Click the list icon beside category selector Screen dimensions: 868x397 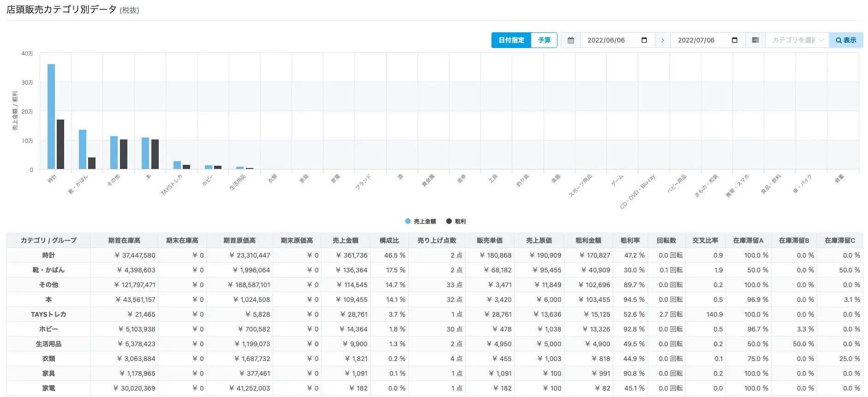755,40
